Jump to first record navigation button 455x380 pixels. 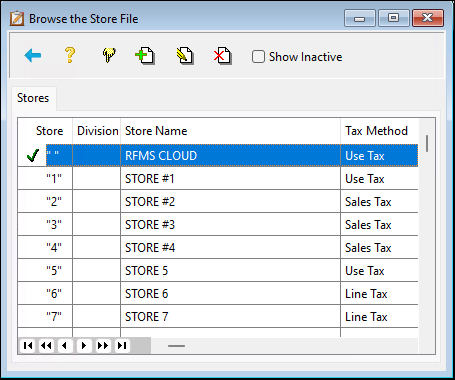pyautogui.click(x=28, y=345)
